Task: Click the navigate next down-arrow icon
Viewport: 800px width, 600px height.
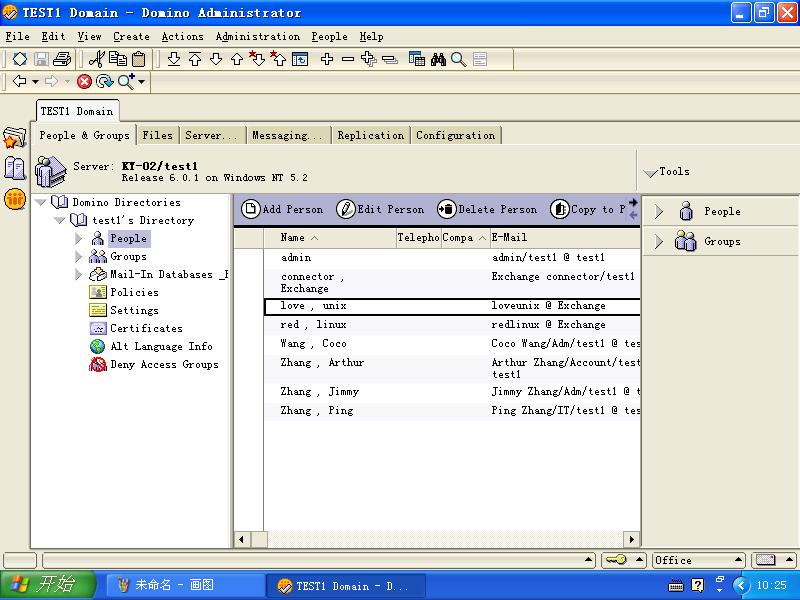Action: 216,59
